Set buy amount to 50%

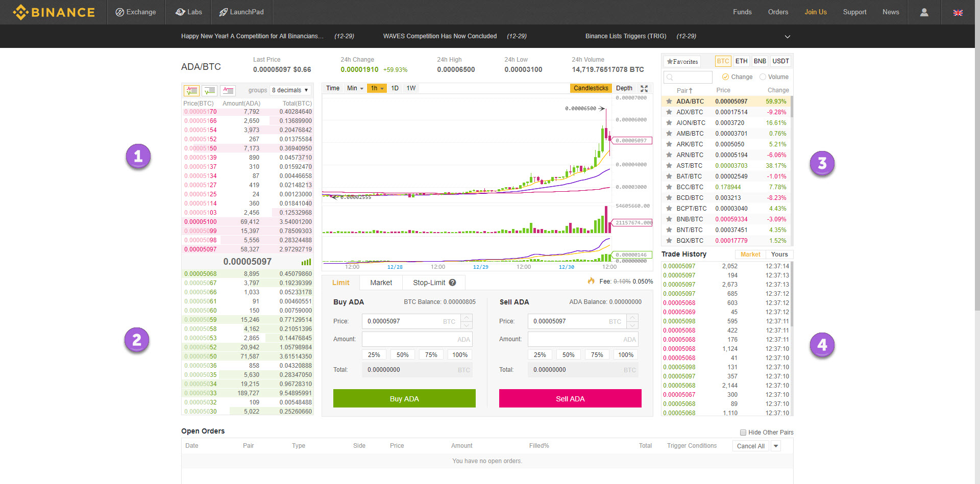point(403,355)
